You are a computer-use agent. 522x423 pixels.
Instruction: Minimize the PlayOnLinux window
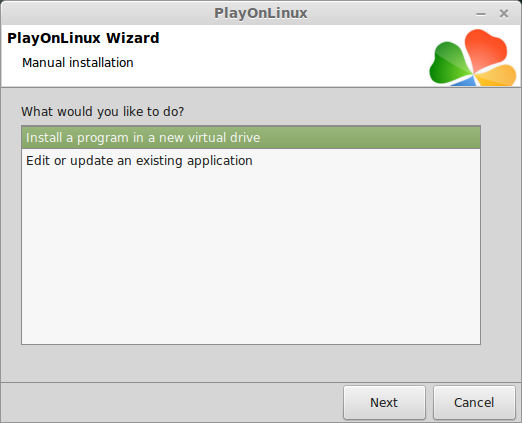pos(481,14)
